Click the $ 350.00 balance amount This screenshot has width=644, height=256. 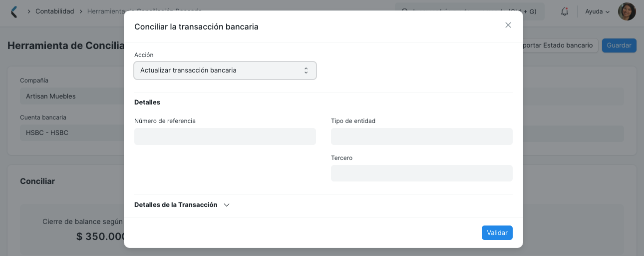[x=100, y=236]
